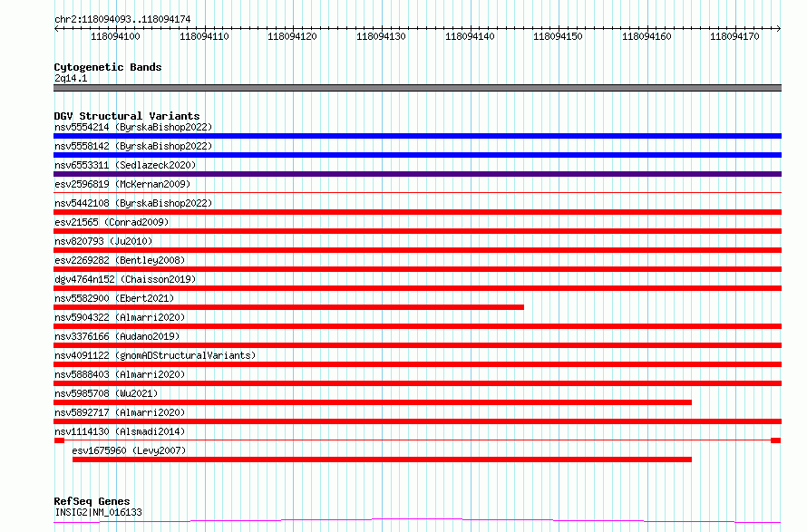Select the red bar for nsv820793
The height and width of the screenshot is (532, 807).
point(417,250)
